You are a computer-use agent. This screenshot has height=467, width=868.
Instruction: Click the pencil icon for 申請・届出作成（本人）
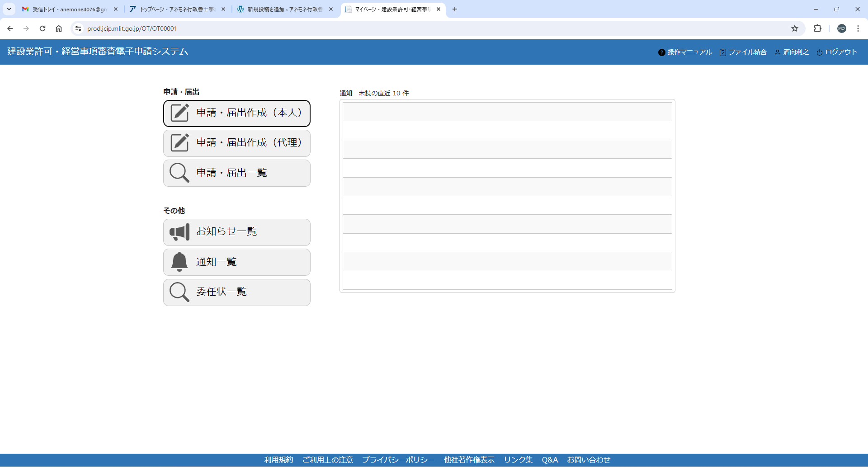pyautogui.click(x=179, y=113)
